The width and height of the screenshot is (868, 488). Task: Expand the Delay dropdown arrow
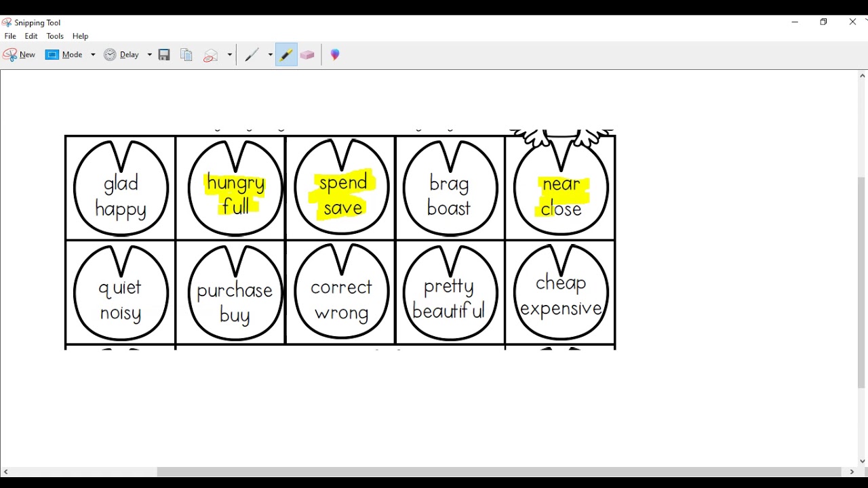point(149,55)
